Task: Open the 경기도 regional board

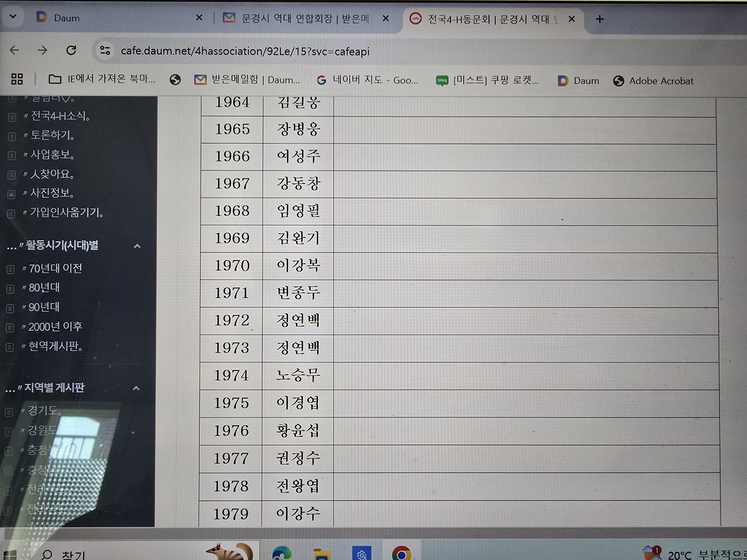Action: pyautogui.click(x=44, y=411)
